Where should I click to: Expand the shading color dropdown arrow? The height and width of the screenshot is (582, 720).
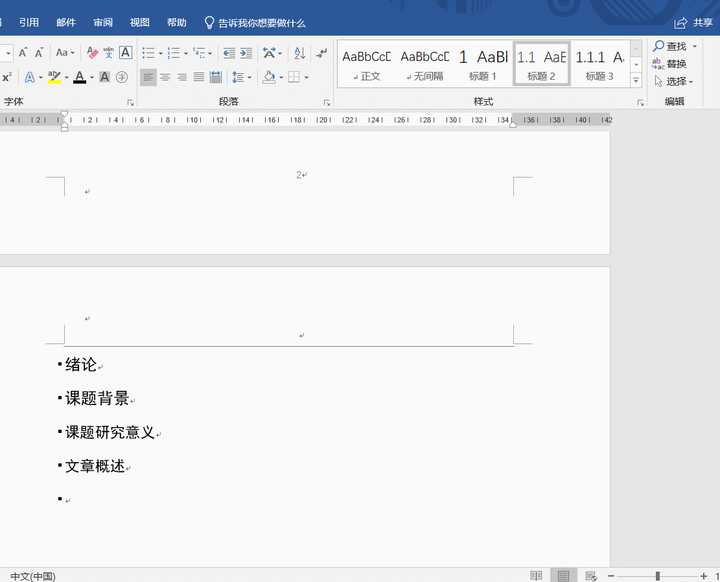(x=281, y=78)
